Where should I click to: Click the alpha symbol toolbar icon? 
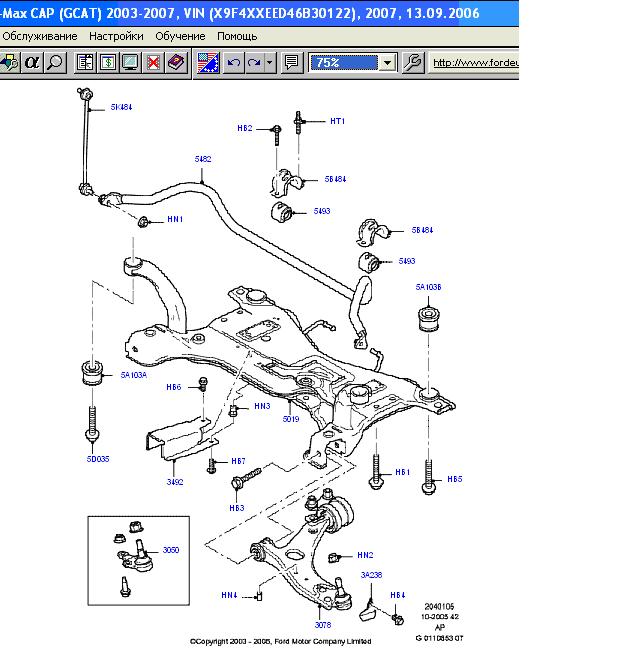click(32, 63)
